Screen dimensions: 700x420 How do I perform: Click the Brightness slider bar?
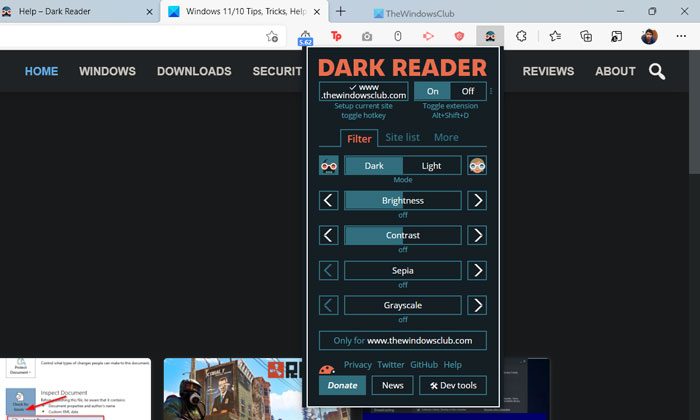[403, 200]
